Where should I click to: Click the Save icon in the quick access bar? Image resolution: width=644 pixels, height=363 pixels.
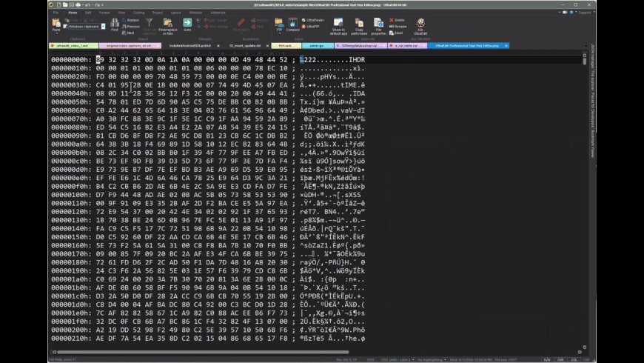(x=72, y=5)
